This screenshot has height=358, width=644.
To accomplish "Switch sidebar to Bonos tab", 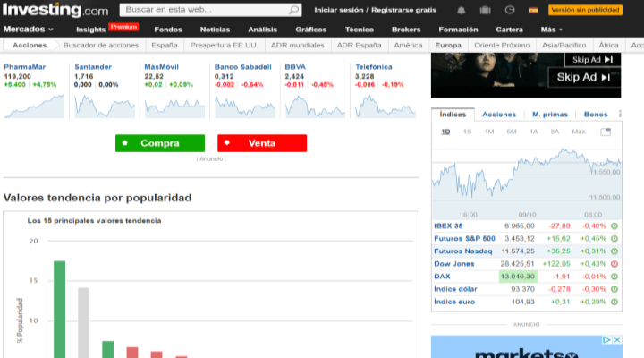I will (x=596, y=115).
